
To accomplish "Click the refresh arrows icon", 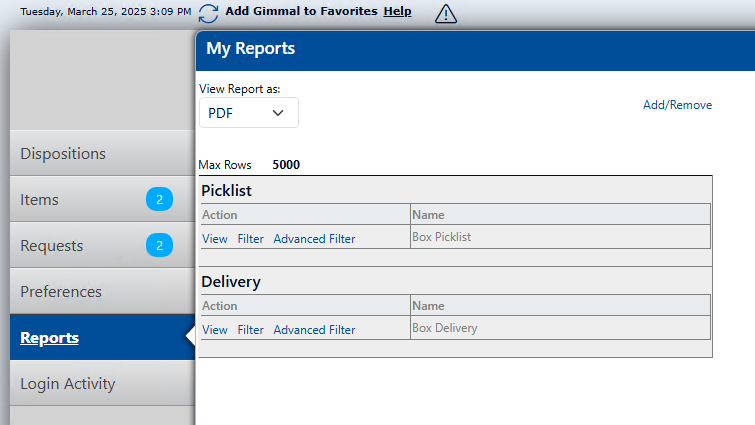I will [x=208, y=13].
